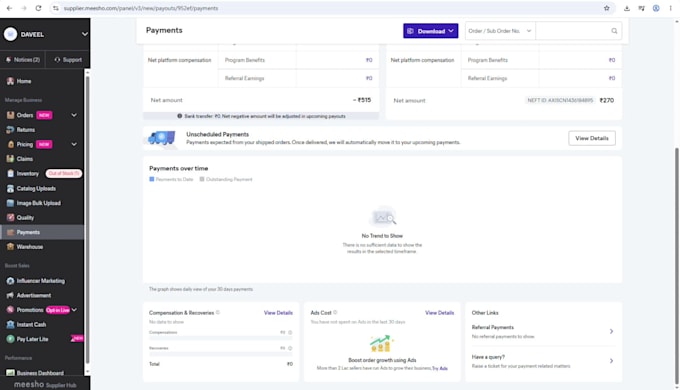The image size is (680, 390).
Task: Expand the Pricing submenu chevron
Action: pos(74,144)
